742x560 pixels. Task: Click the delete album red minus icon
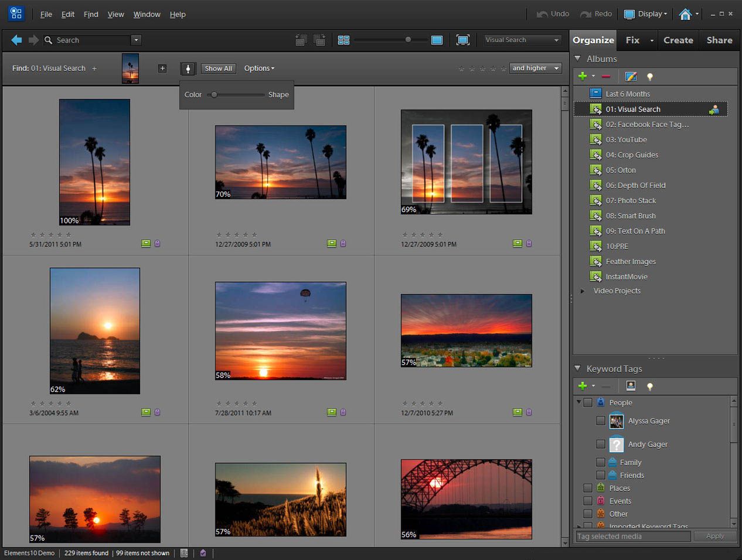(x=606, y=76)
